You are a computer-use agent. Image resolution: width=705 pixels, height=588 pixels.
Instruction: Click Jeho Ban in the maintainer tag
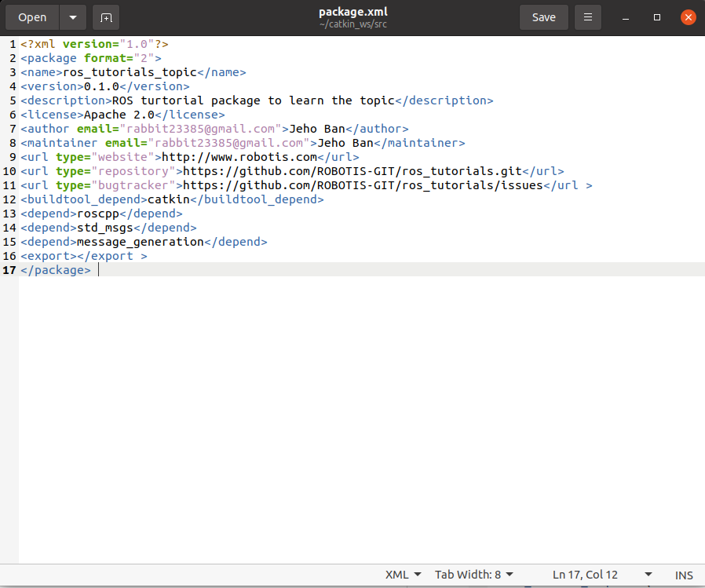point(345,143)
